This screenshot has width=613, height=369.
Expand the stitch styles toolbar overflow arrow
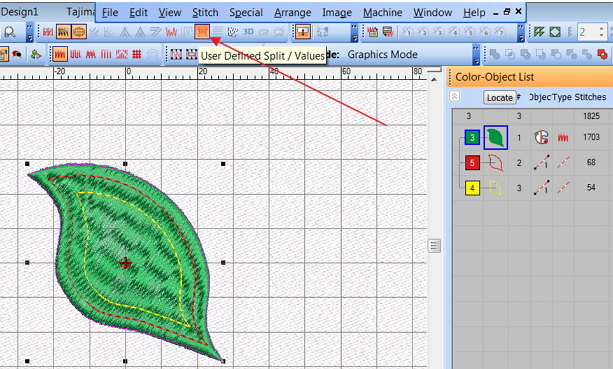pyautogui.click(x=520, y=32)
